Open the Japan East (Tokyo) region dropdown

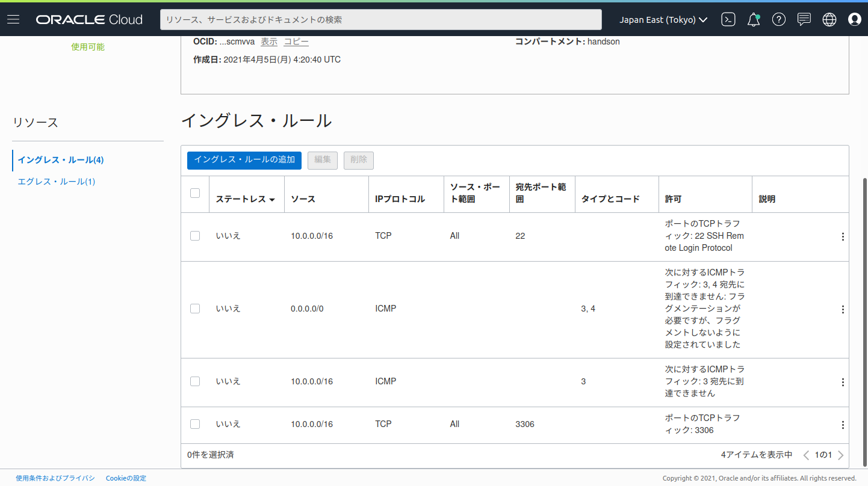663,20
